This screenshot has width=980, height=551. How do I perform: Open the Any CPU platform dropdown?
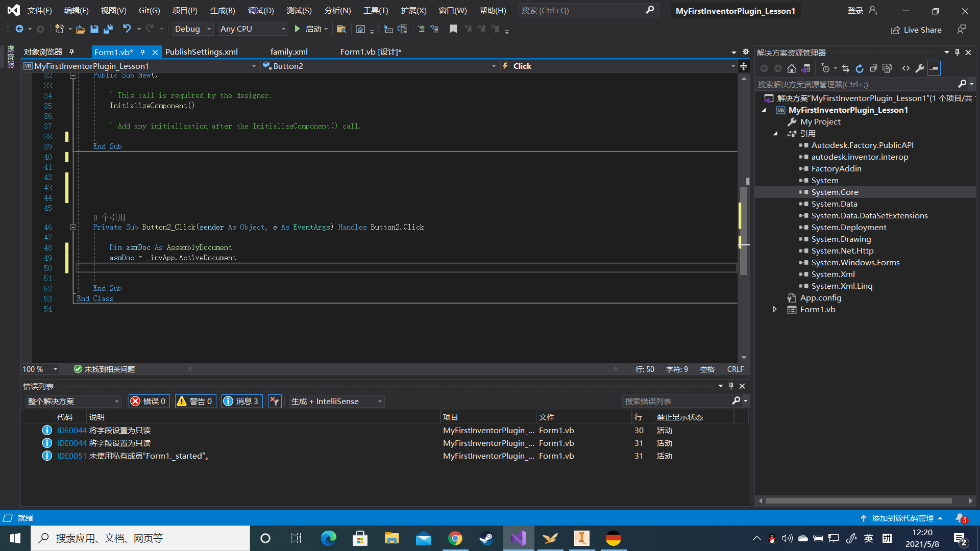[253, 29]
